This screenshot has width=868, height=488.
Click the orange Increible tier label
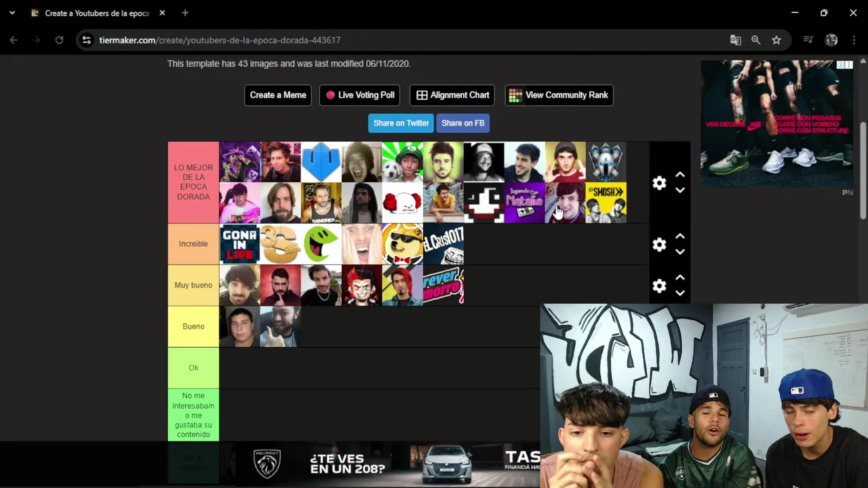(x=193, y=244)
